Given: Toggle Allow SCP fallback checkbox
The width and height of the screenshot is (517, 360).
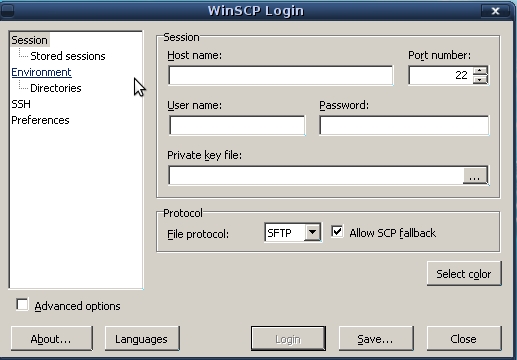Looking at the screenshot, I should point(337,231).
